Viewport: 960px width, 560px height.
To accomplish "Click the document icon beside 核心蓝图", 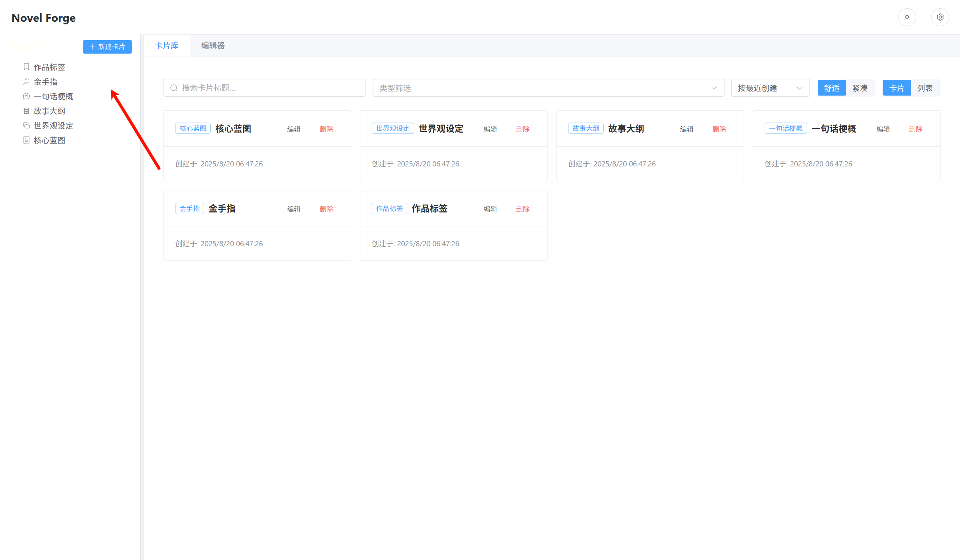I will pos(26,140).
